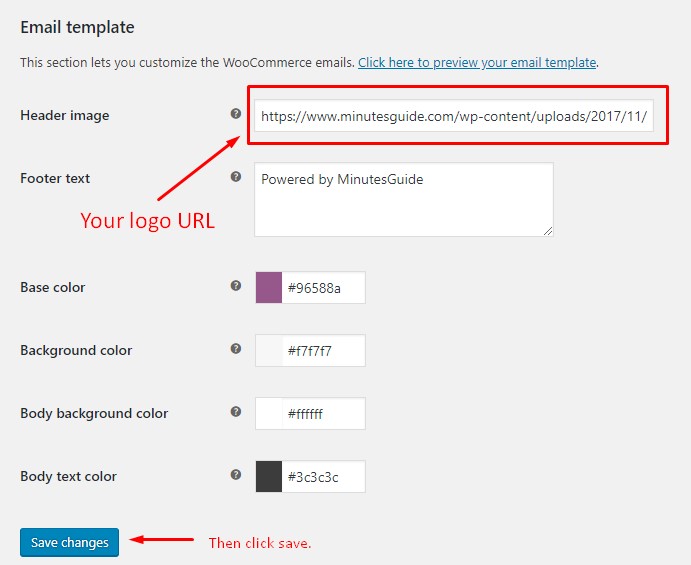This screenshot has height=565, width=691.
Task: Click the Body text color help icon
Action: [236, 475]
